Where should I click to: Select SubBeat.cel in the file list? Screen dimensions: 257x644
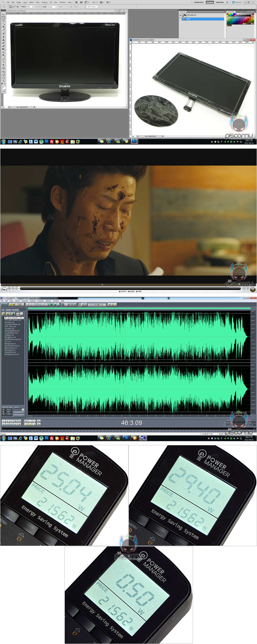(9, 335)
